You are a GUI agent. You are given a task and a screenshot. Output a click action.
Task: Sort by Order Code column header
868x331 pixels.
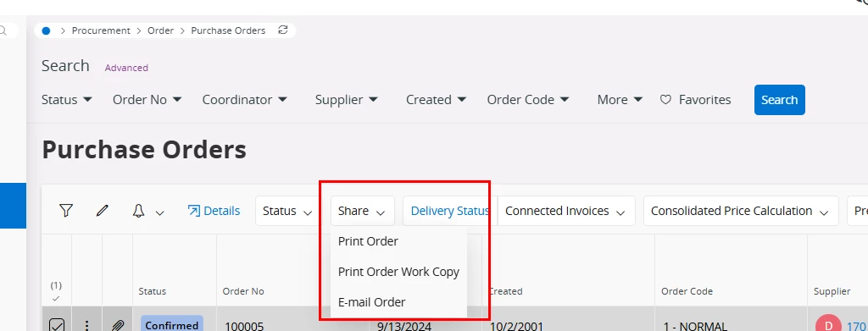pyautogui.click(x=687, y=291)
